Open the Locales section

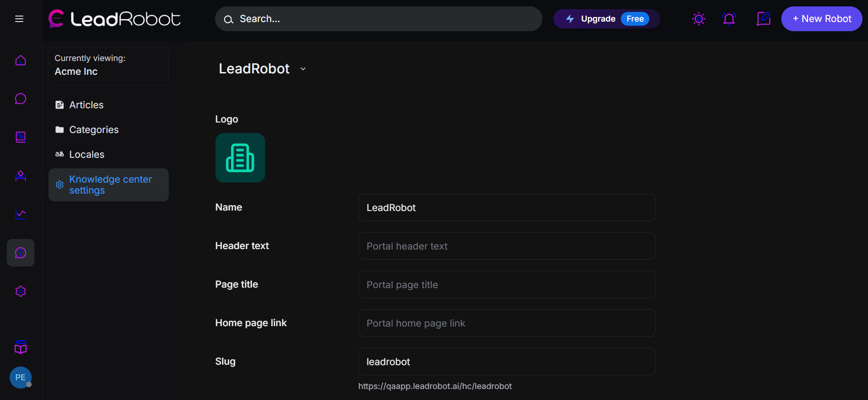pyautogui.click(x=109, y=155)
